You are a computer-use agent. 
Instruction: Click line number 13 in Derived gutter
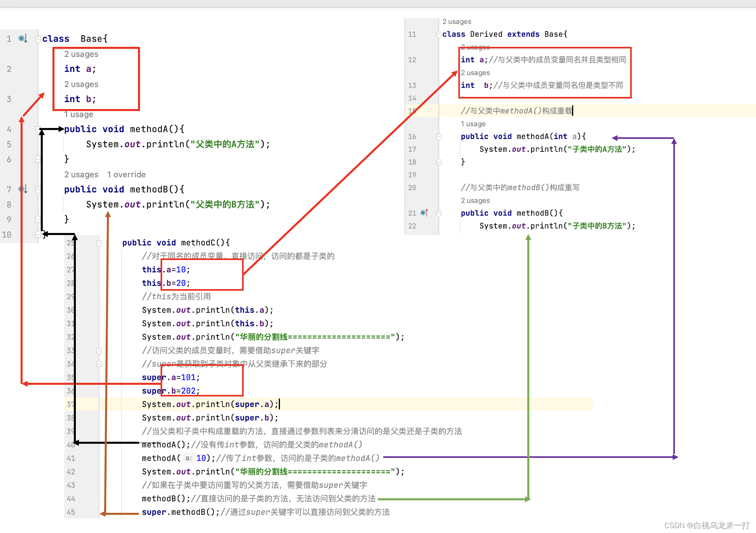pos(412,85)
